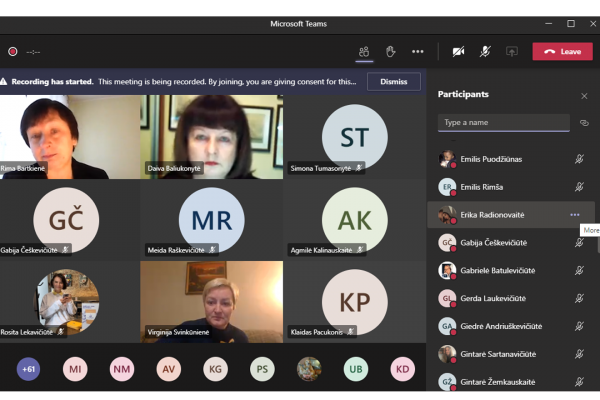This screenshot has width=600, height=400.
Task: Click mic icon beside Emilis Puodžiūnas
Action: (579, 159)
